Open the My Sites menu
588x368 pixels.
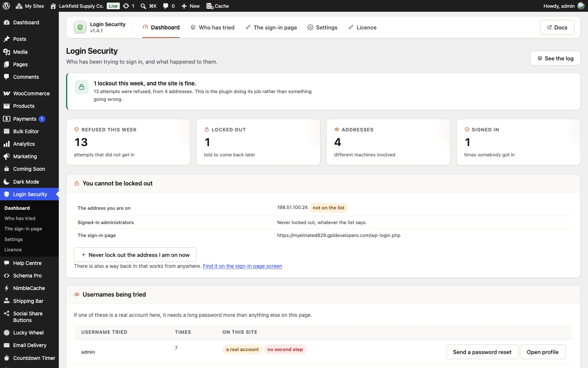30,6
